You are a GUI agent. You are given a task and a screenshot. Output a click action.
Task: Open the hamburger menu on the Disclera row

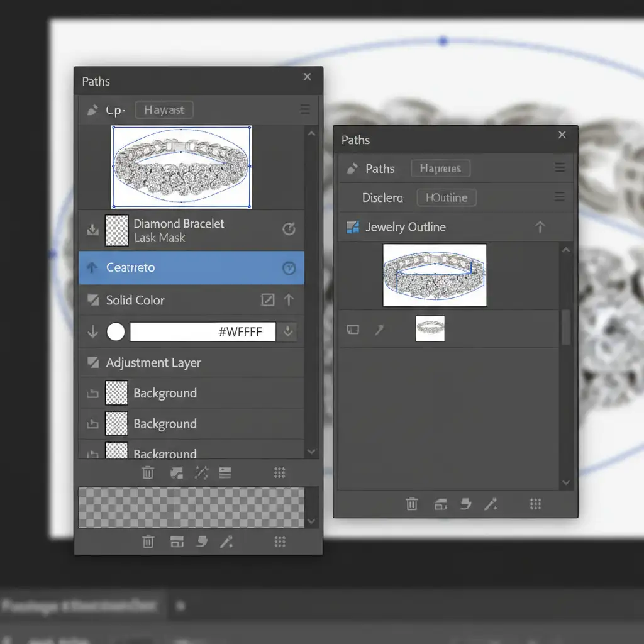[x=559, y=197]
